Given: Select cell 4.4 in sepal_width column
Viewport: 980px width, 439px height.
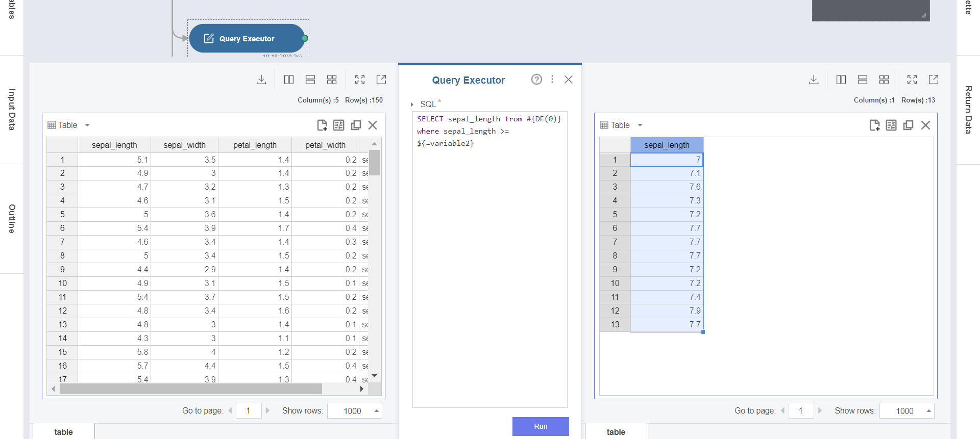Looking at the screenshot, I should tap(185, 366).
